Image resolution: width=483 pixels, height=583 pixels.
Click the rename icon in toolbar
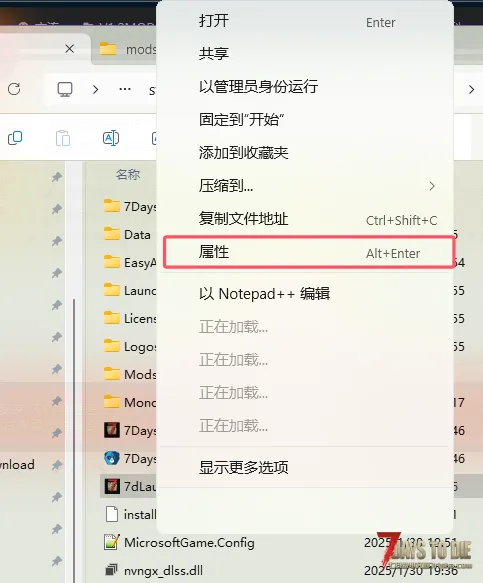click(x=111, y=138)
